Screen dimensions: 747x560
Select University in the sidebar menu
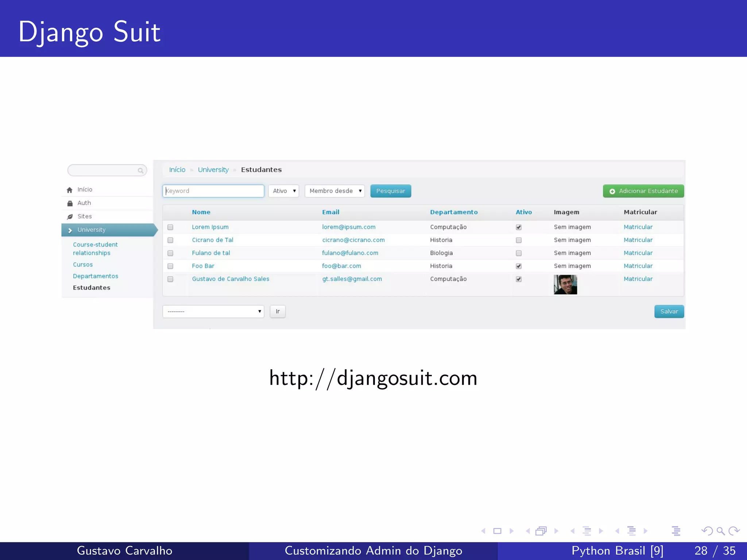109,230
